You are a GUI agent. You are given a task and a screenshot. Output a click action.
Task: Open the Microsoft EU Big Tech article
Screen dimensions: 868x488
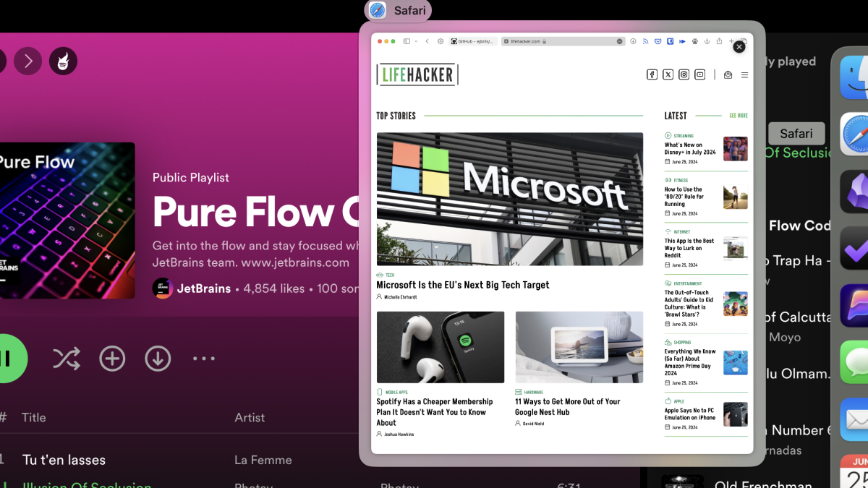(463, 285)
